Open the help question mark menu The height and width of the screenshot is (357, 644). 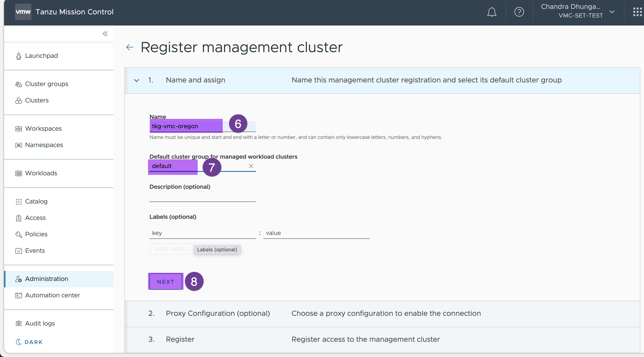point(519,12)
